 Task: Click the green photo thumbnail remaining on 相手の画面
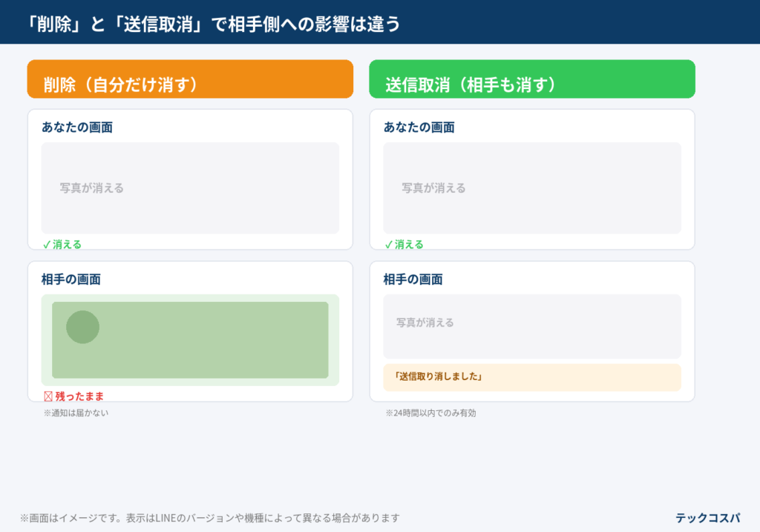(x=190, y=340)
